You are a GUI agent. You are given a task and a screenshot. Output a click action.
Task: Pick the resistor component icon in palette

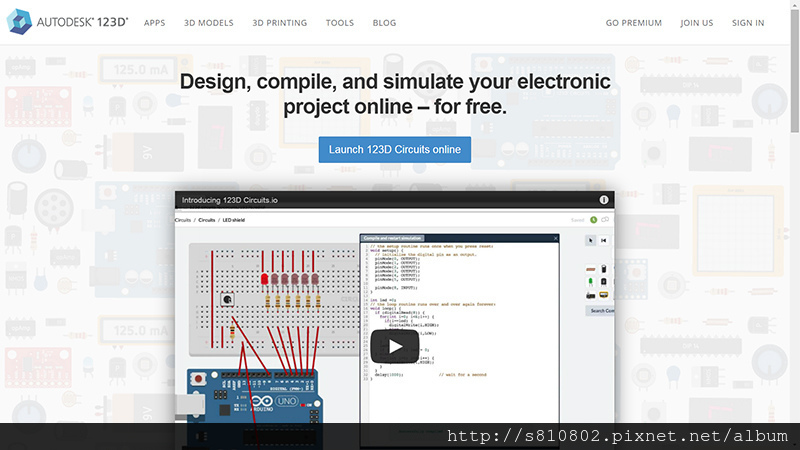590,269
